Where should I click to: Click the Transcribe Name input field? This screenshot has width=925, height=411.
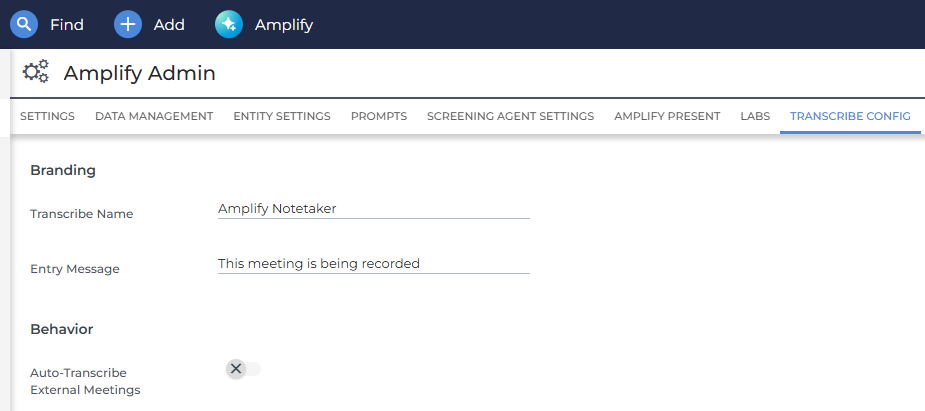(x=373, y=209)
